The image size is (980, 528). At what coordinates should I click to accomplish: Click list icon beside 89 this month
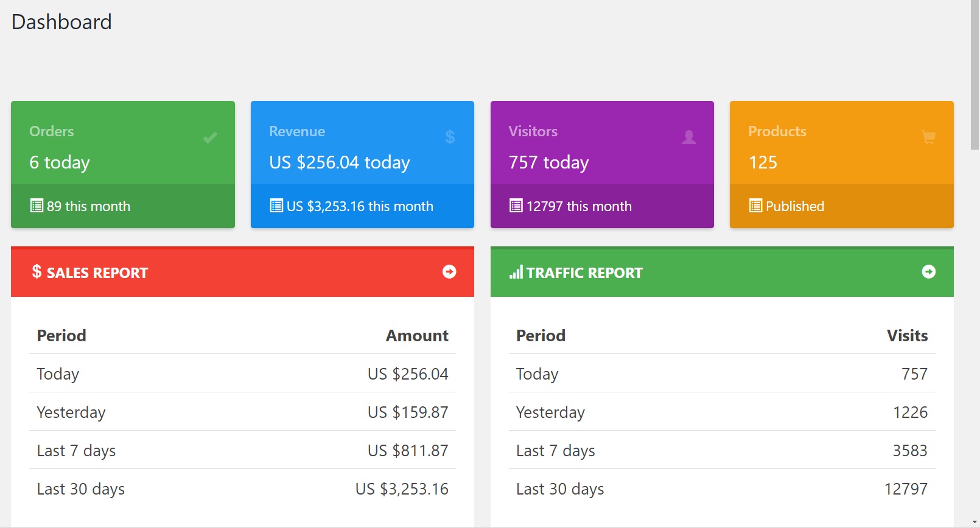tap(37, 206)
